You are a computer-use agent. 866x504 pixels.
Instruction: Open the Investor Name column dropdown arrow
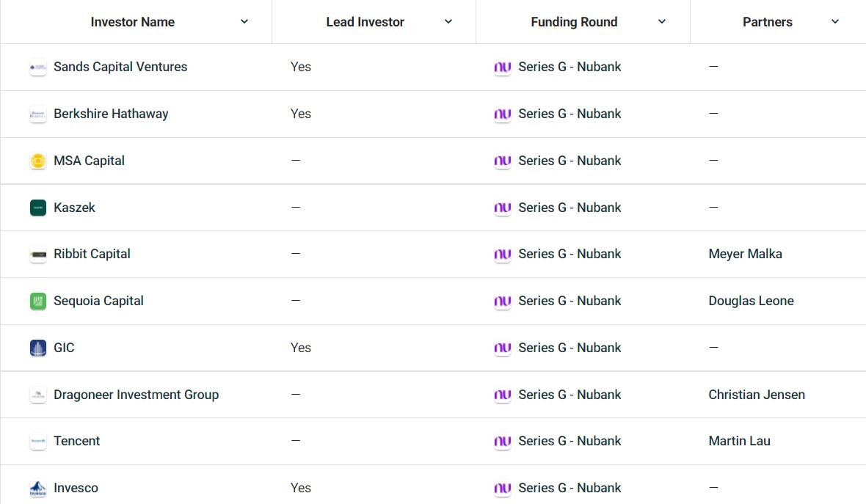click(x=244, y=21)
